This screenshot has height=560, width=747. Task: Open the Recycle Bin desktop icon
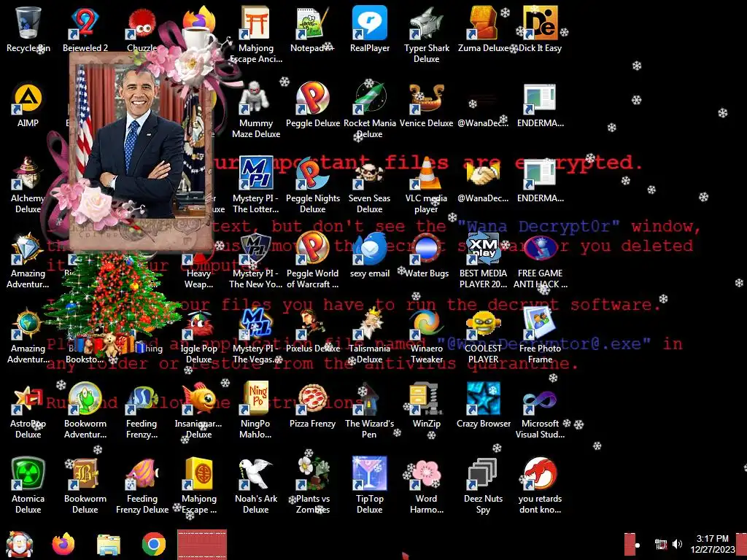click(28, 29)
